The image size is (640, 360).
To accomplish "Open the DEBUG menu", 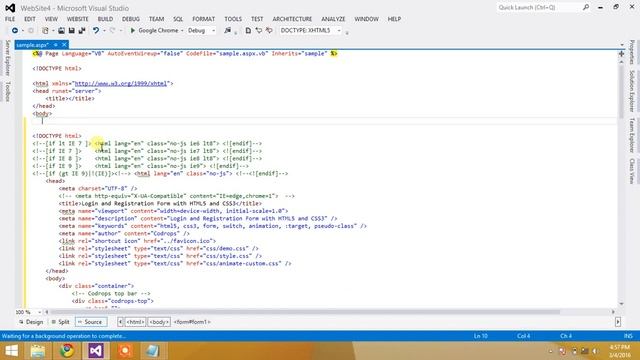I will (131, 19).
